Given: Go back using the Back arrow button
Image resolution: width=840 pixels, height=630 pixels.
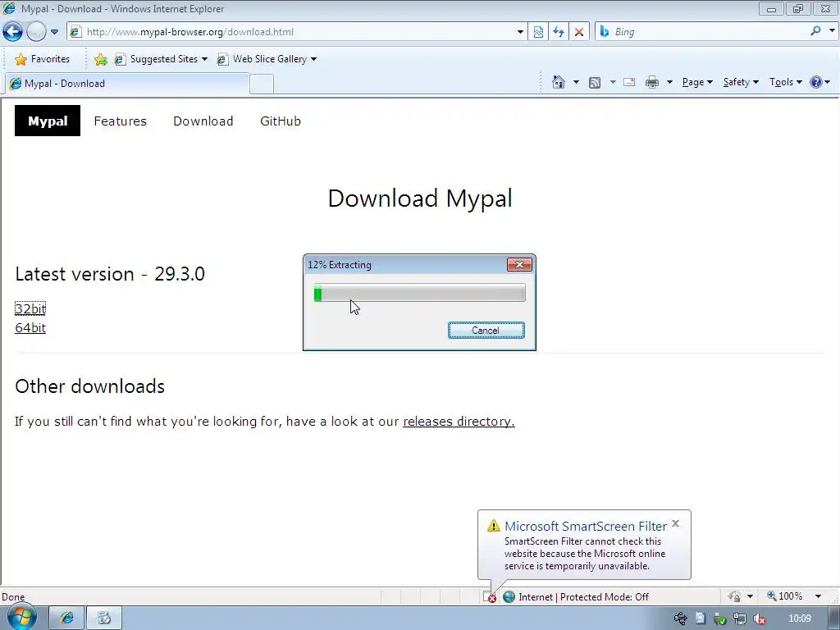Looking at the screenshot, I should 13,32.
